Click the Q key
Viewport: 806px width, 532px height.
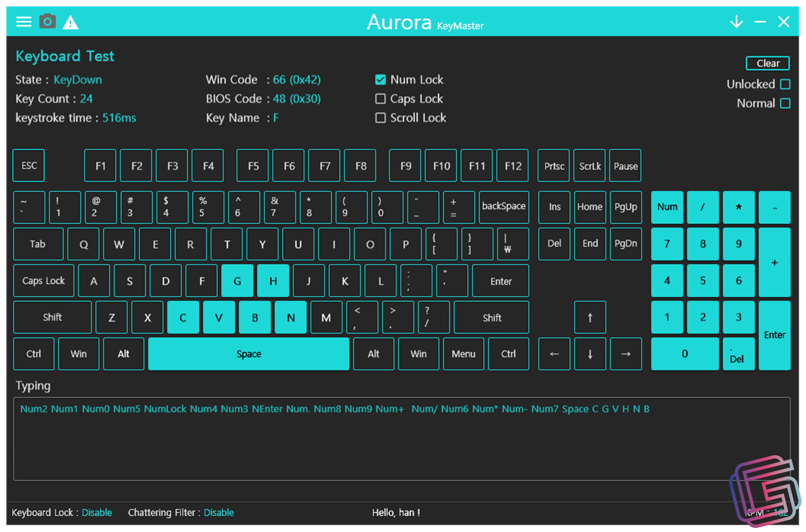pyautogui.click(x=83, y=244)
